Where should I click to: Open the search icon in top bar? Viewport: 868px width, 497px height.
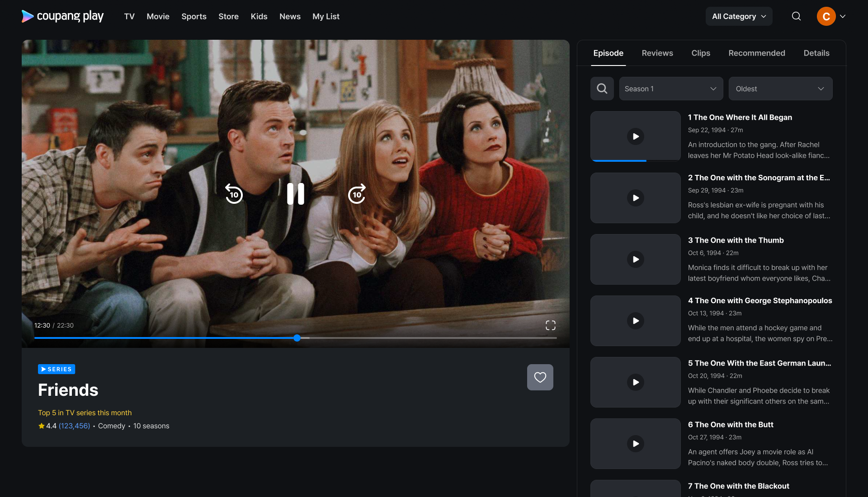pos(796,16)
